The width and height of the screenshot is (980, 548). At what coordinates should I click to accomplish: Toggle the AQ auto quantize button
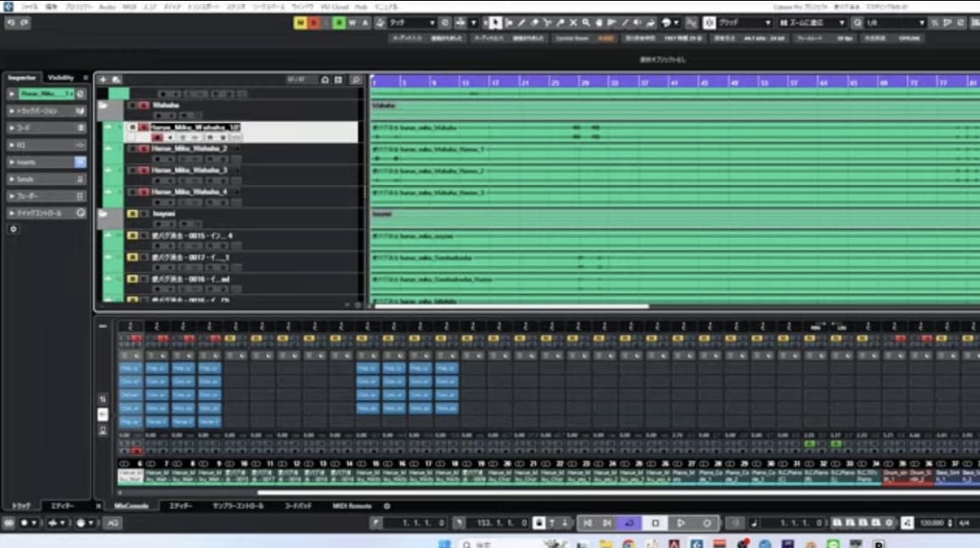pyautogui.click(x=113, y=523)
